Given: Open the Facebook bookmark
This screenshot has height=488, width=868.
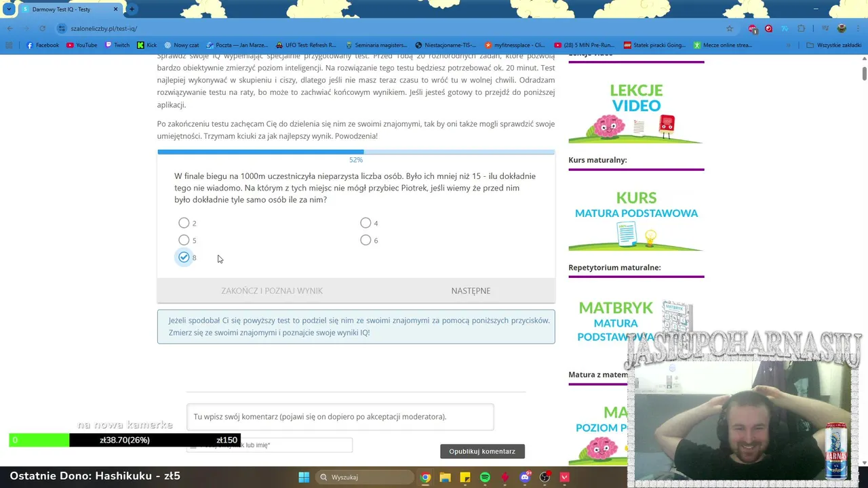Looking at the screenshot, I should coord(42,45).
